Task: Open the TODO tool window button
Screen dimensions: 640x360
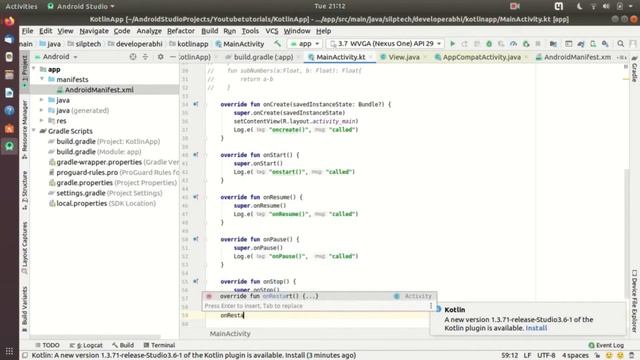Action: tap(47, 345)
